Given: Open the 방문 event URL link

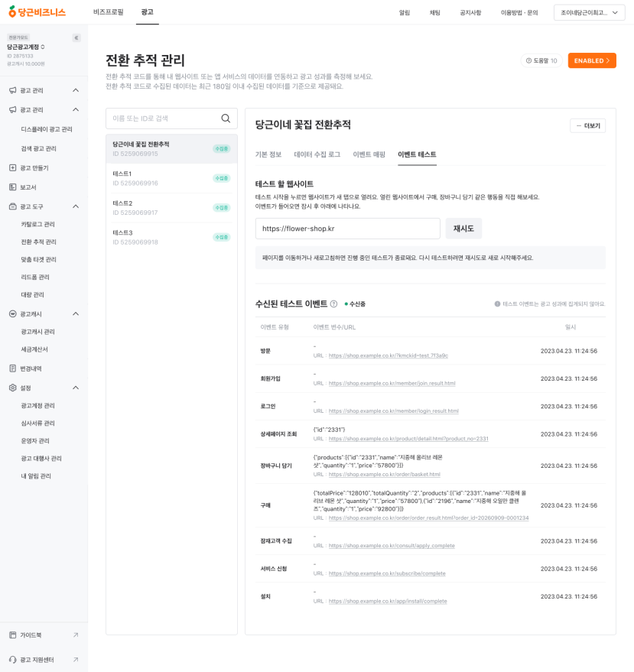Looking at the screenshot, I should pos(389,355).
